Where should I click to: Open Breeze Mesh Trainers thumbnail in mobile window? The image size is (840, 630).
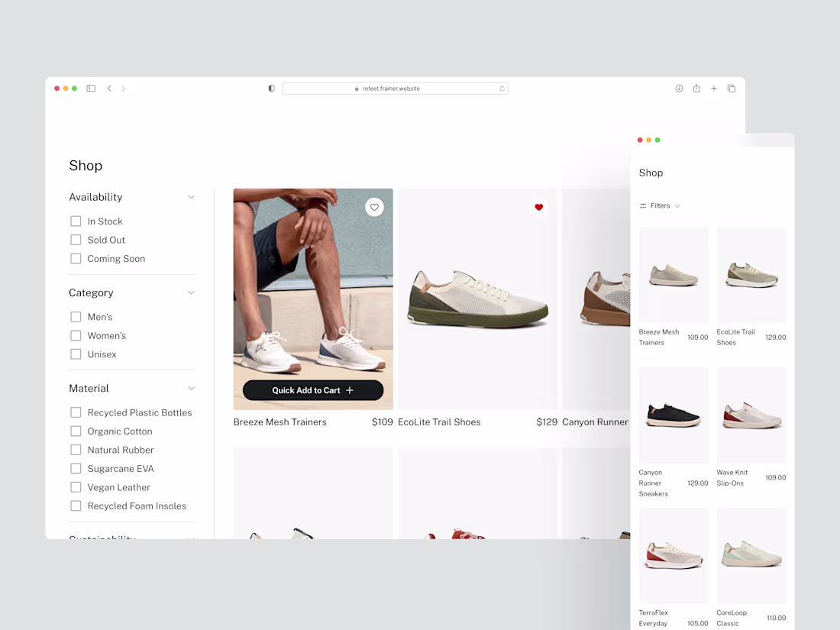point(674,275)
